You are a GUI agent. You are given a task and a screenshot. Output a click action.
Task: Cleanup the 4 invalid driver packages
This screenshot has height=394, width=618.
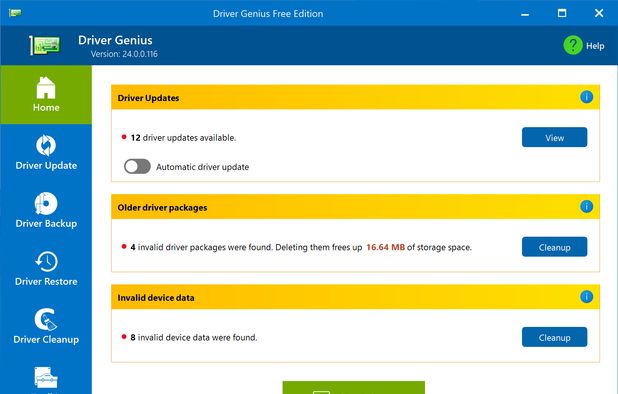pos(555,247)
